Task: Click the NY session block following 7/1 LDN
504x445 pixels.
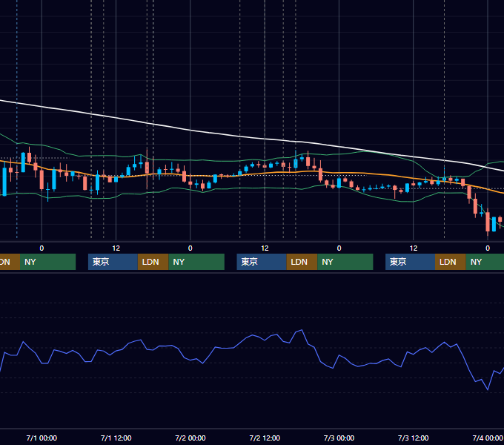Action: [196, 262]
